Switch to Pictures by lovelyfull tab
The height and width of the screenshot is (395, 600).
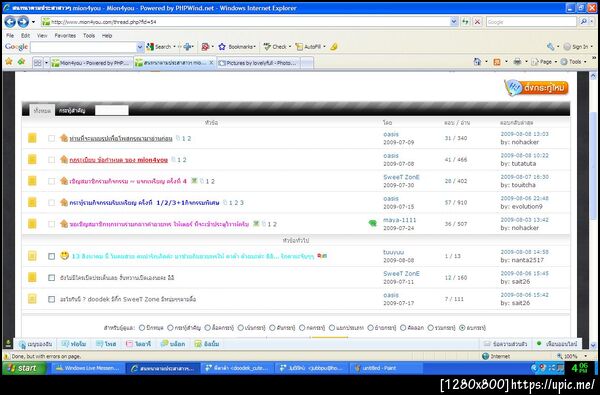click(x=259, y=63)
